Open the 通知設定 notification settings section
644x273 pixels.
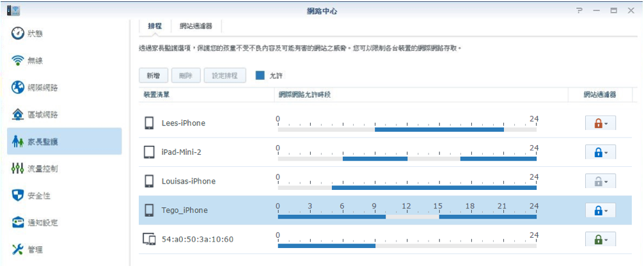coord(65,222)
